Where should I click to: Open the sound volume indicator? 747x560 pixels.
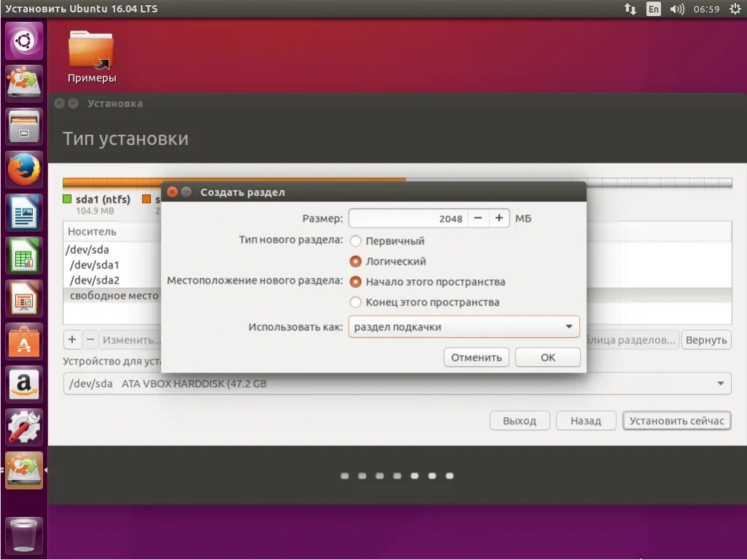[x=676, y=9]
